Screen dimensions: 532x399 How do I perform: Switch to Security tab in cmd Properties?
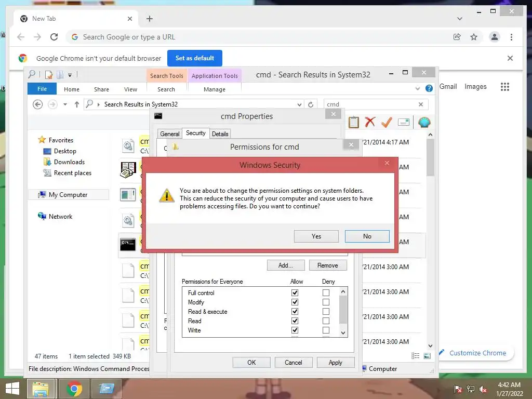[x=196, y=133]
